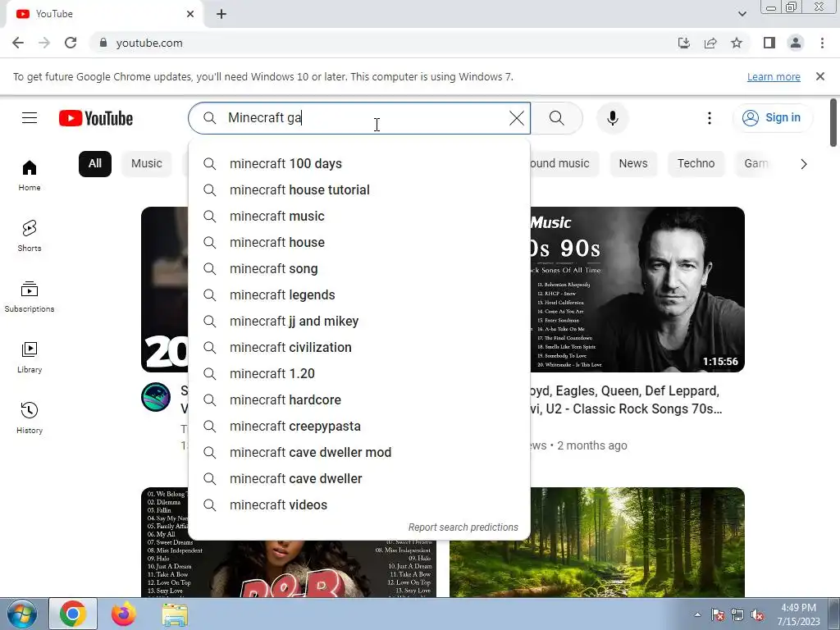Click Report search predictions link

(463, 527)
